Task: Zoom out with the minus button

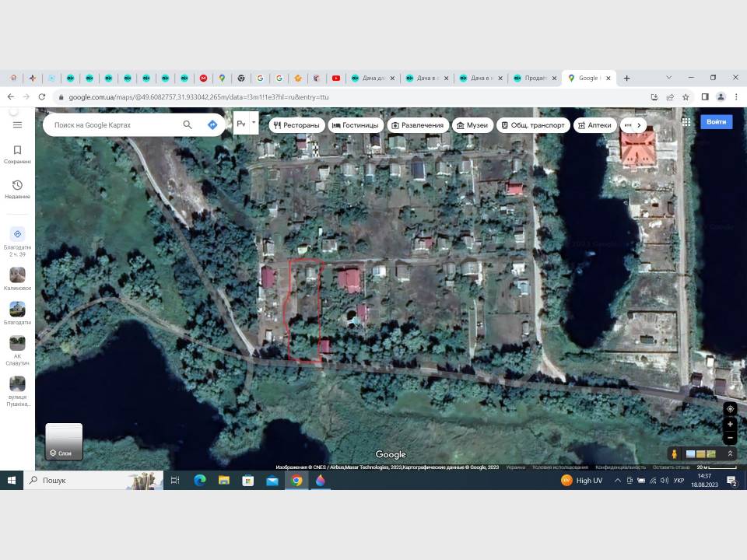Action: (x=730, y=437)
